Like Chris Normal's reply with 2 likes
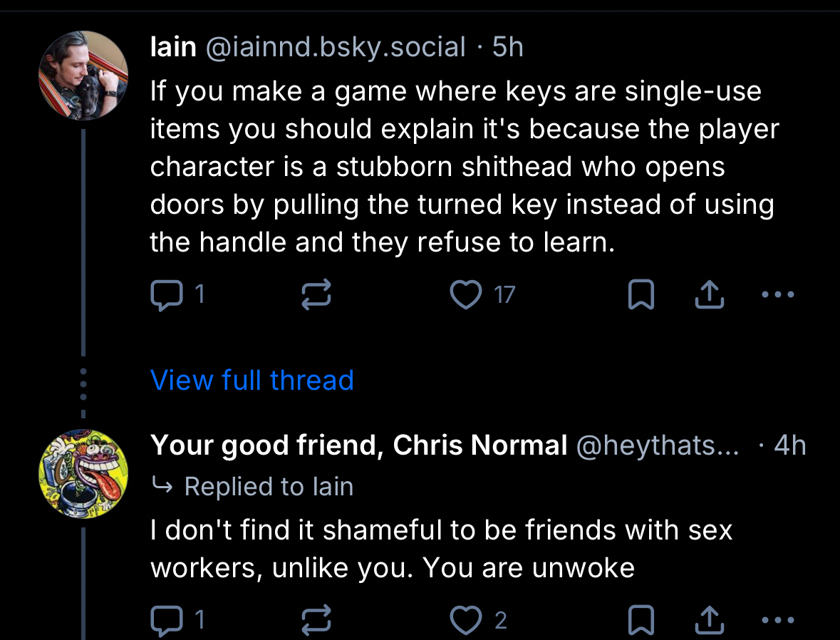840x640 pixels. [467, 621]
